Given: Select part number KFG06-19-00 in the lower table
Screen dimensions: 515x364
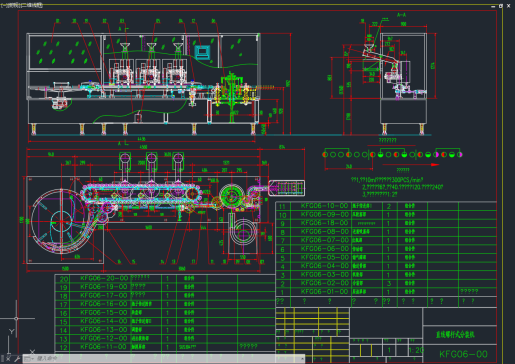Looking at the screenshot, I should click(x=104, y=287).
